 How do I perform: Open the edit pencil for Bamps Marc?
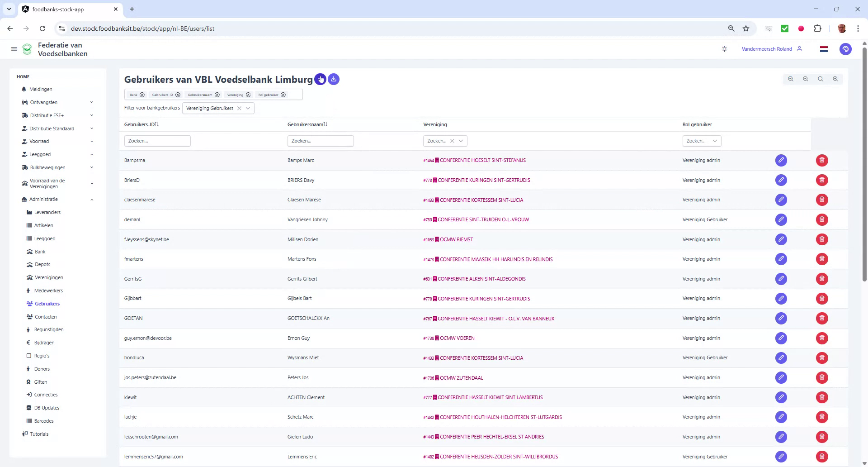pyautogui.click(x=782, y=160)
